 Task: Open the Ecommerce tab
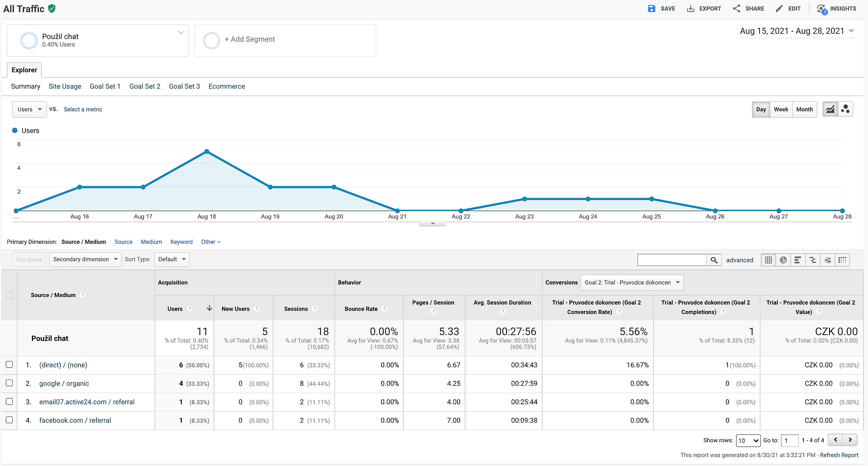point(226,86)
